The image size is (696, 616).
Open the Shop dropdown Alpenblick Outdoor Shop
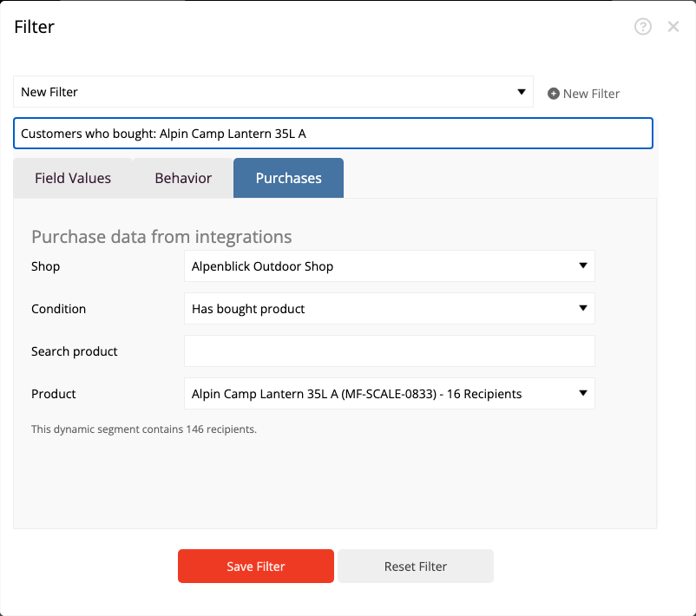coord(390,265)
